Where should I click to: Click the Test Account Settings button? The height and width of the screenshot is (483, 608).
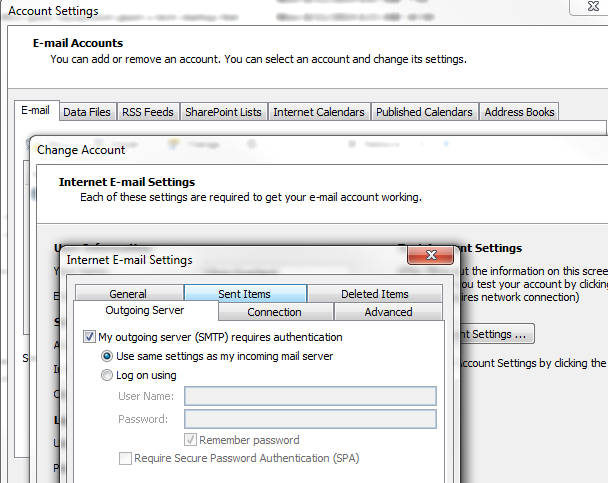[498, 334]
